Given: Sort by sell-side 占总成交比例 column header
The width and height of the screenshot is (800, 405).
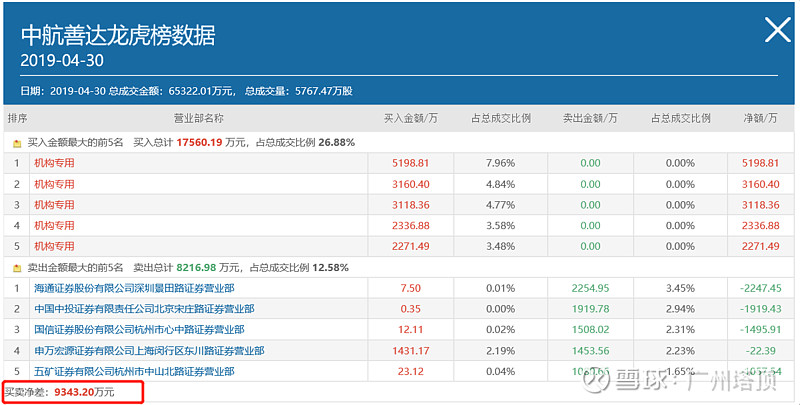Looking at the screenshot, I should 680,118.
